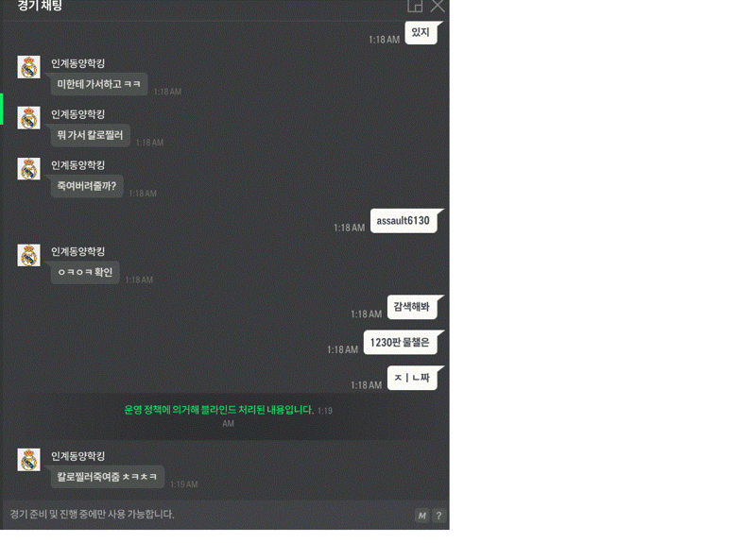This screenshot has height=543, width=756.
Task: Click the M macro icon in input bar
Action: point(421,516)
